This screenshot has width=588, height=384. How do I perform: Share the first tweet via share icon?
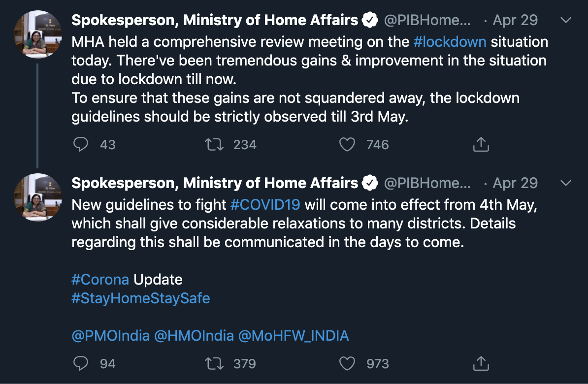(481, 144)
